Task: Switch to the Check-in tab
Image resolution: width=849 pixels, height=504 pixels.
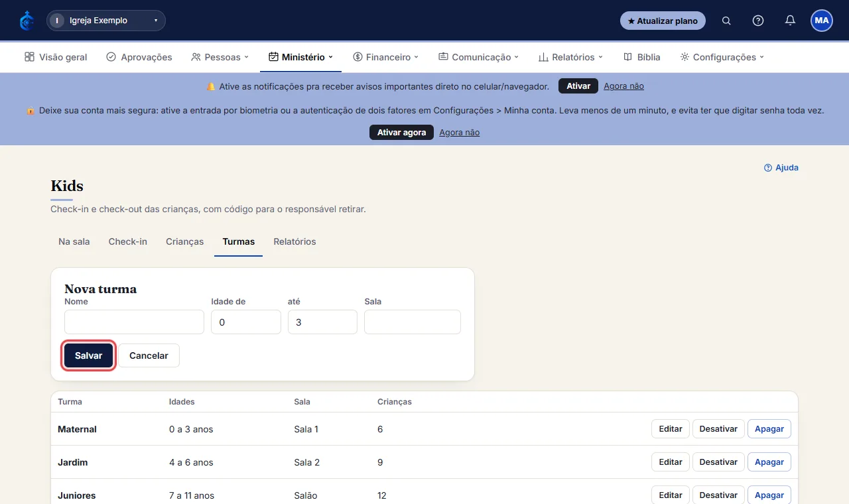Action: [x=128, y=241]
